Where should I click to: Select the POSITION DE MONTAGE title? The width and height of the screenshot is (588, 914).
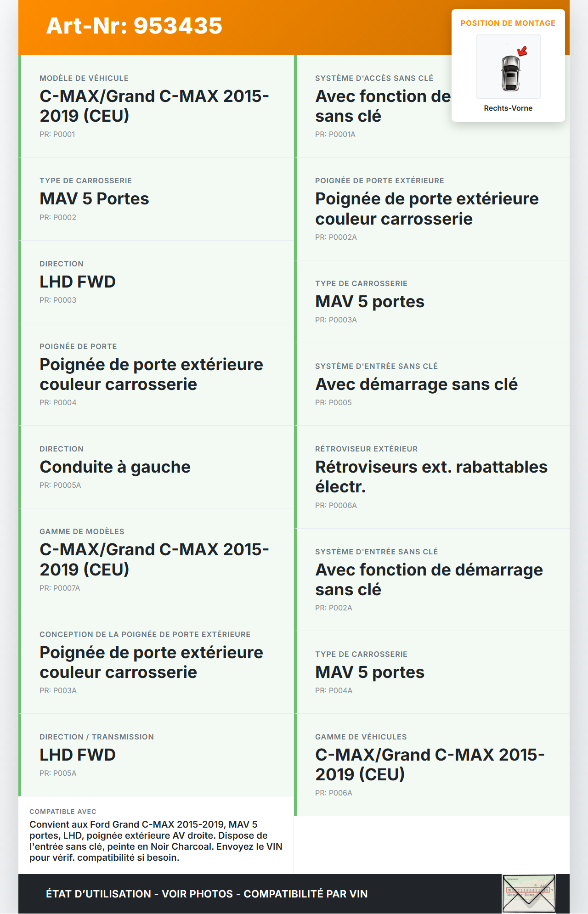click(x=508, y=23)
